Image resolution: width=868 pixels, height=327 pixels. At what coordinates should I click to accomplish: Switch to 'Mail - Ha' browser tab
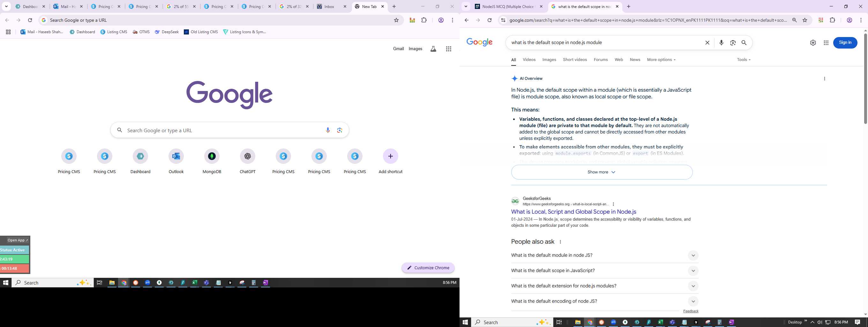tap(68, 6)
